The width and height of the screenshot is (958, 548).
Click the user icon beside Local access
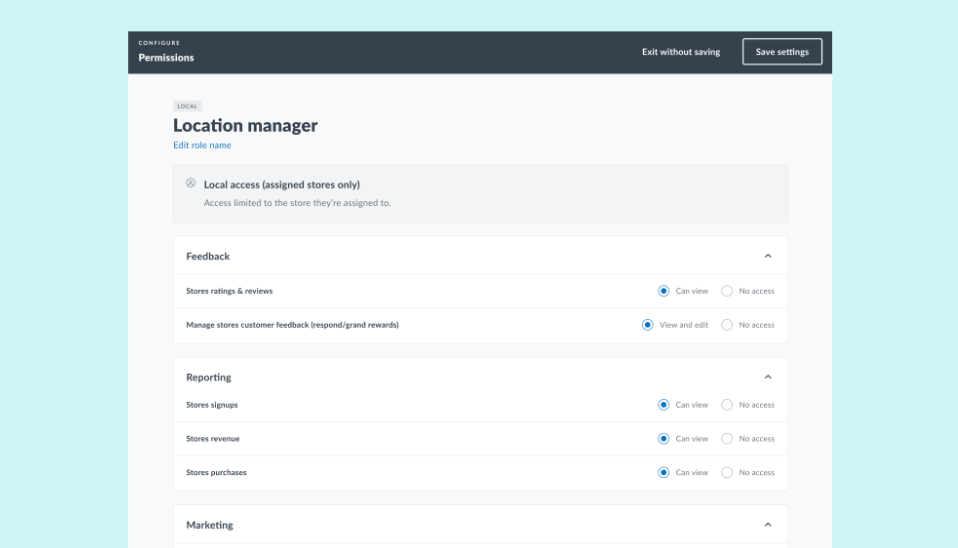click(191, 183)
